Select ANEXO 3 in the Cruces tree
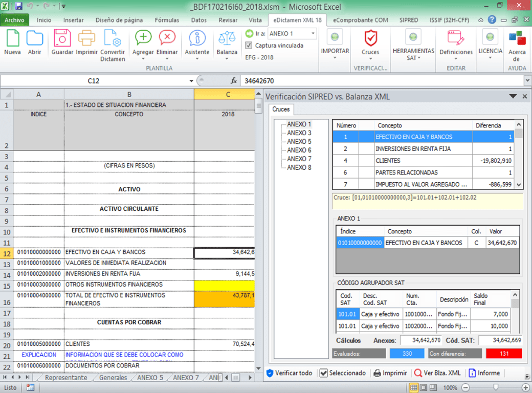This screenshot has height=393, width=532. [x=299, y=133]
